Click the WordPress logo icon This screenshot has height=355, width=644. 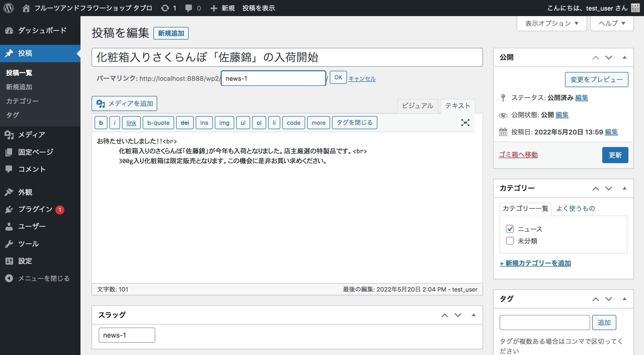click(x=9, y=8)
